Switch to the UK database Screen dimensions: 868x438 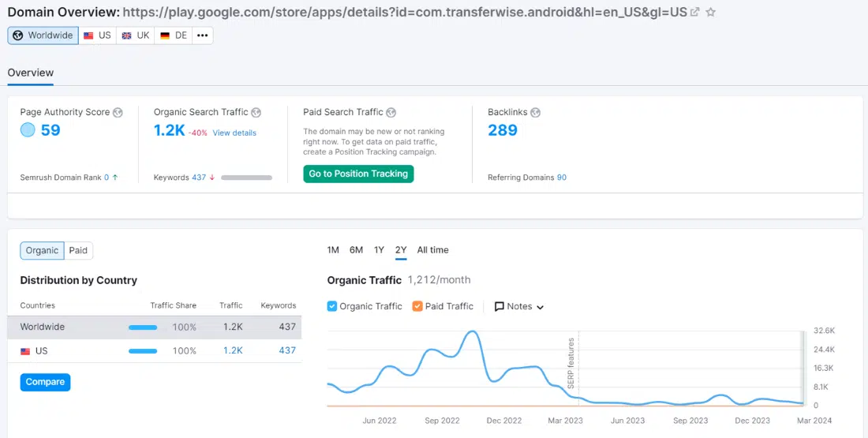pyautogui.click(x=136, y=36)
